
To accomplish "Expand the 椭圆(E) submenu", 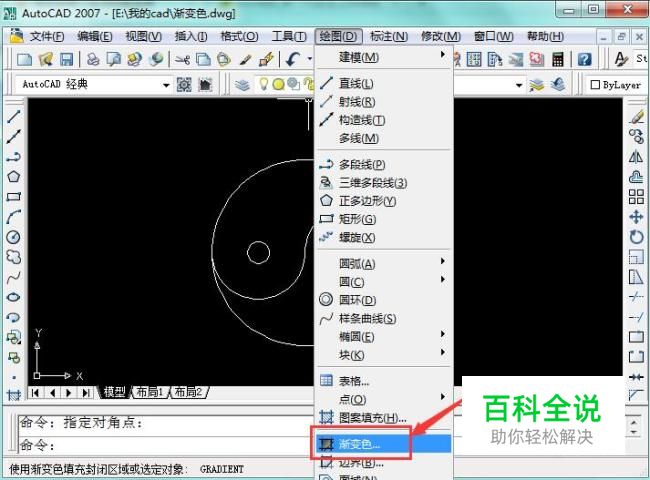I will (x=383, y=337).
